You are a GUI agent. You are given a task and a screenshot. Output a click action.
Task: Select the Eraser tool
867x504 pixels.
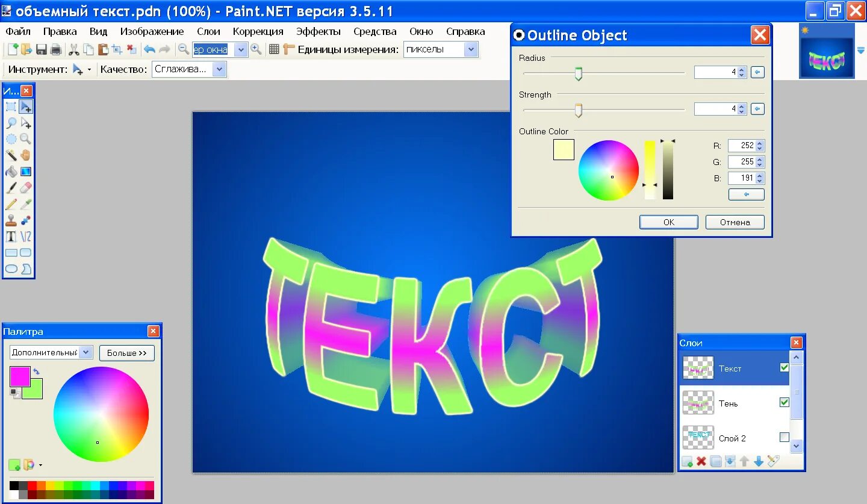(26, 188)
